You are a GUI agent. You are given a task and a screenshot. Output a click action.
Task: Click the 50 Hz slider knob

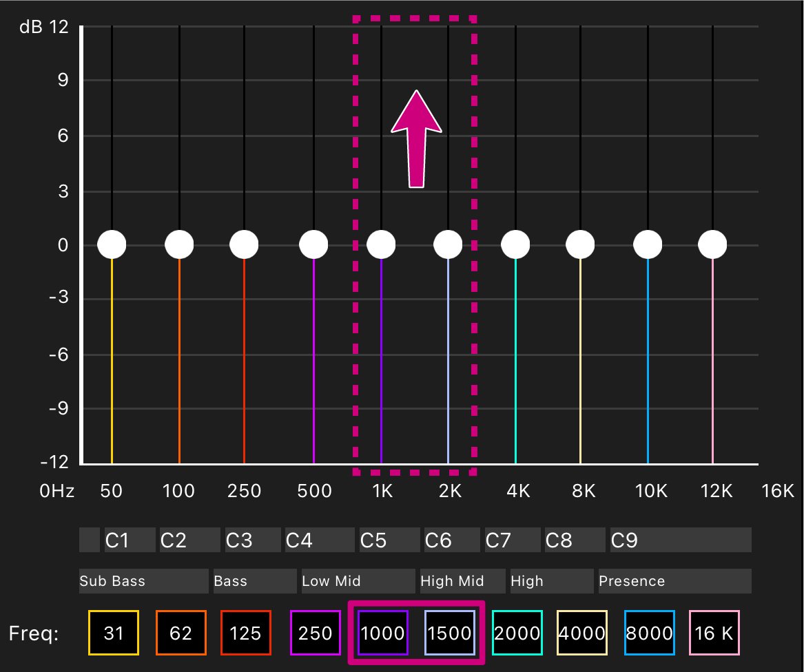[112, 244]
